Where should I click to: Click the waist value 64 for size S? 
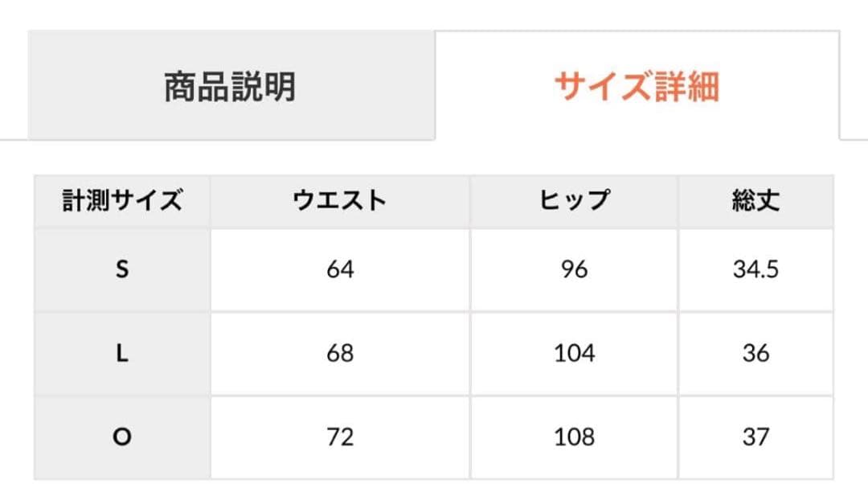(338, 269)
